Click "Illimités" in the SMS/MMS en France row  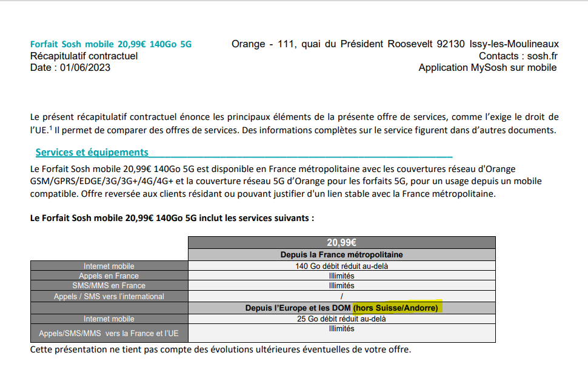342,285
